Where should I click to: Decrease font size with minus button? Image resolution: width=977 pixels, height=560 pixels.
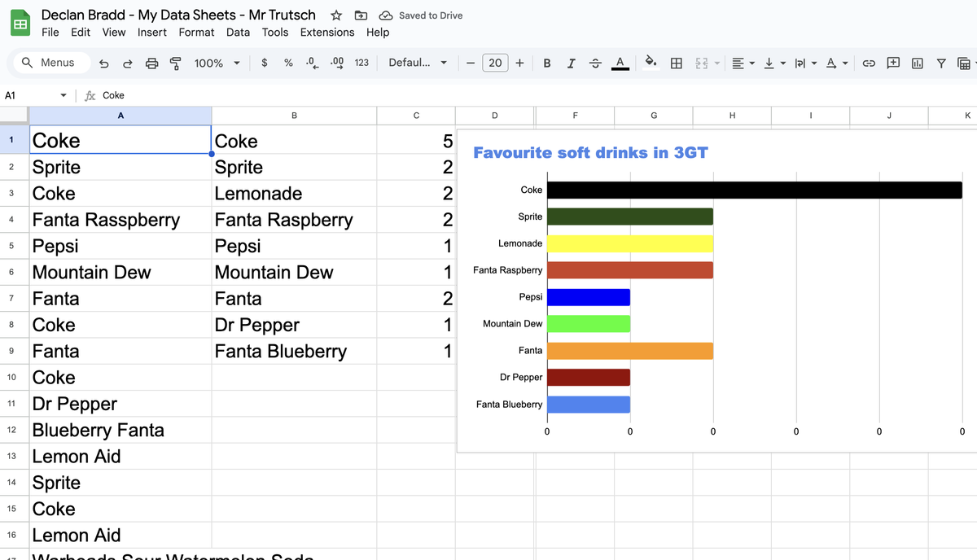(471, 63)
